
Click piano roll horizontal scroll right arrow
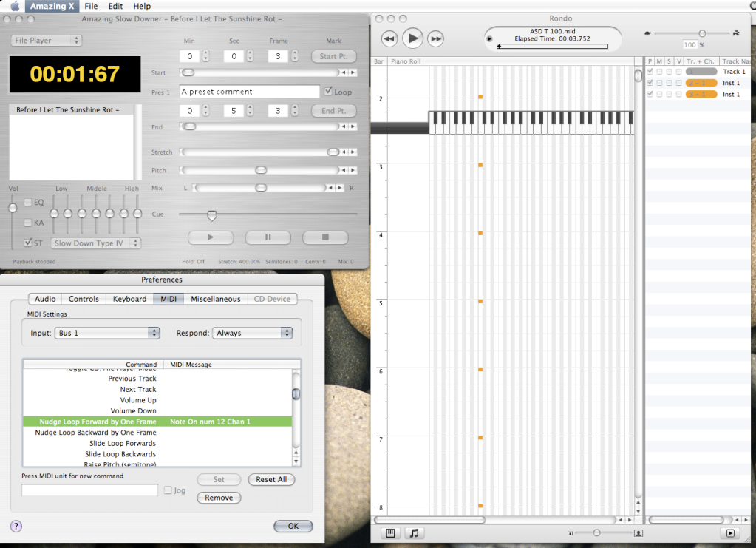(629, 520)
